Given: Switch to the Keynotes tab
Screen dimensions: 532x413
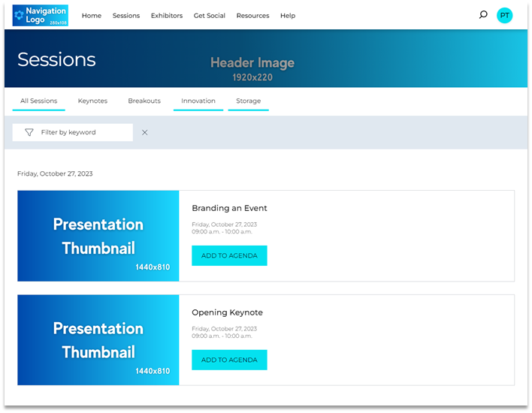Looking at the screenshot, I should click(92, 101).
